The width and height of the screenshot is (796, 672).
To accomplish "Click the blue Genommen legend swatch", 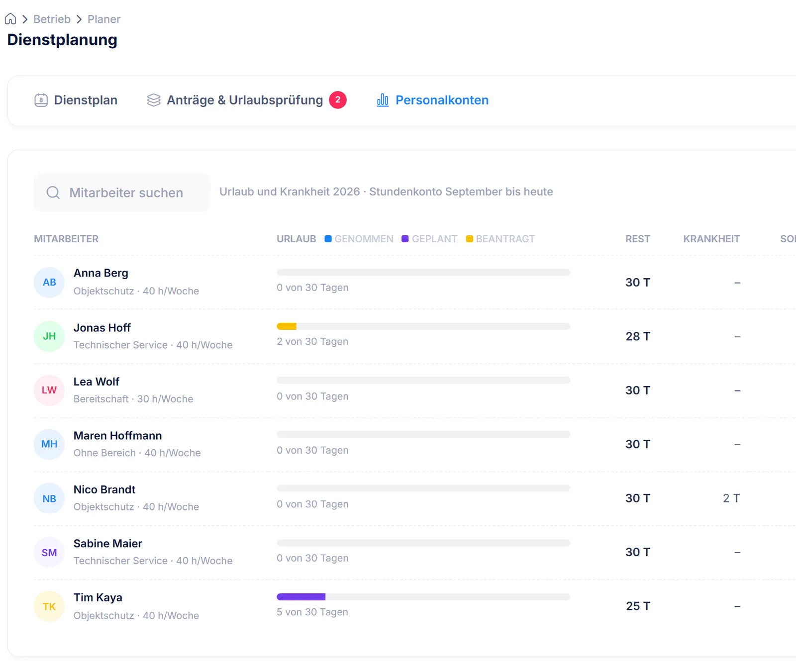I will pos(328,239).
